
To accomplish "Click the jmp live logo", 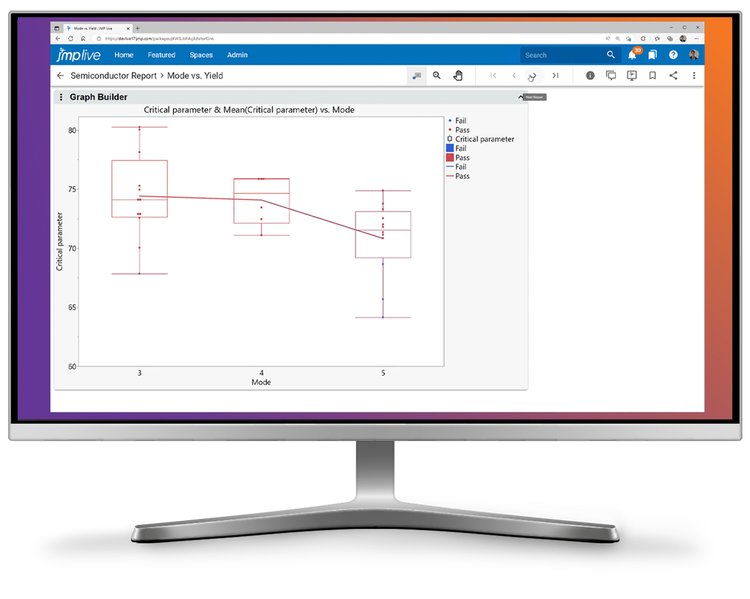I will tap(78, 55).
